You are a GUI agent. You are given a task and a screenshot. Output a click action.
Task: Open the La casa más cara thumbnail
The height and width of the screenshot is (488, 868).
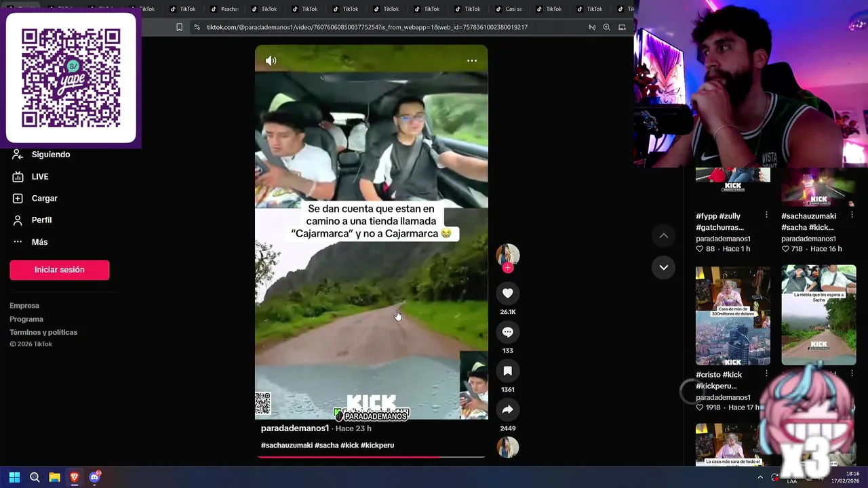click(733, 445)
